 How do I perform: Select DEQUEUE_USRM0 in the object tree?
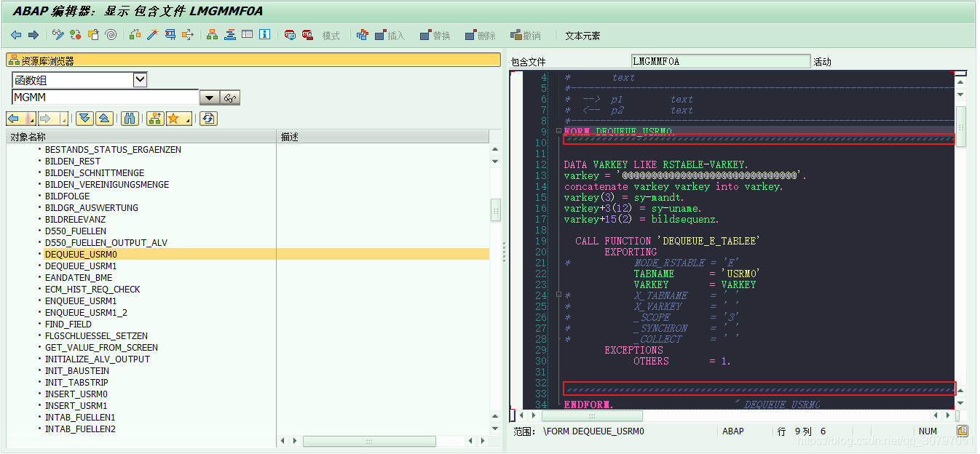81,255
